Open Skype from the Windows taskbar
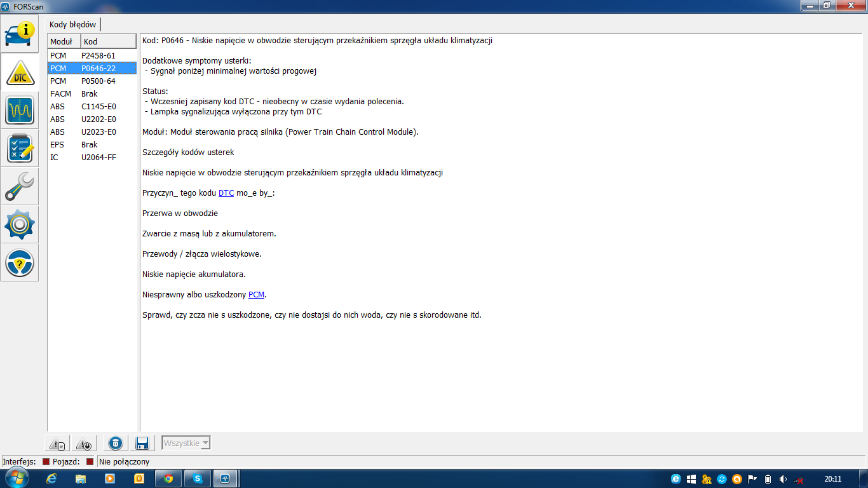868x488 pixels. click(198, 478)
